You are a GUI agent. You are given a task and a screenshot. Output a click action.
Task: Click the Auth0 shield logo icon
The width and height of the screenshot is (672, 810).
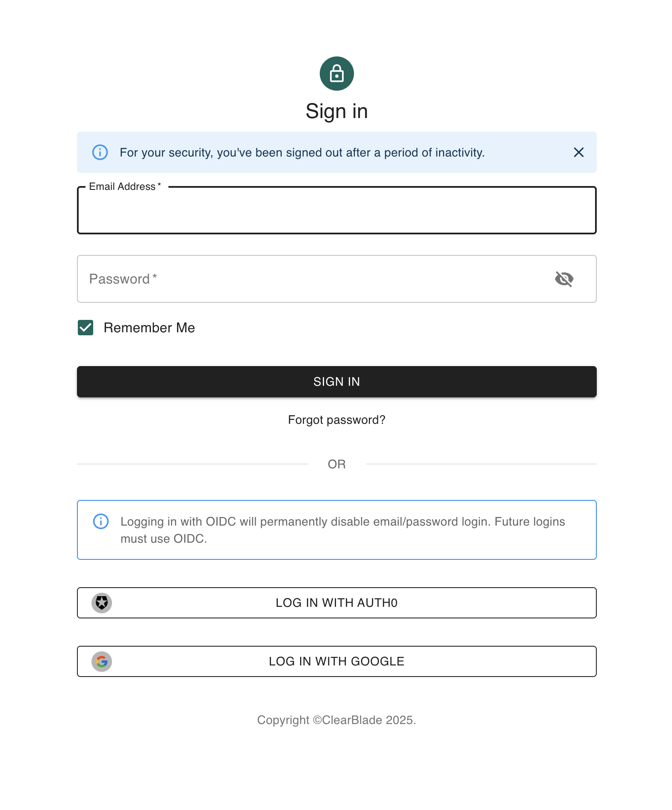pyautogui.click(x=102, y=603)
